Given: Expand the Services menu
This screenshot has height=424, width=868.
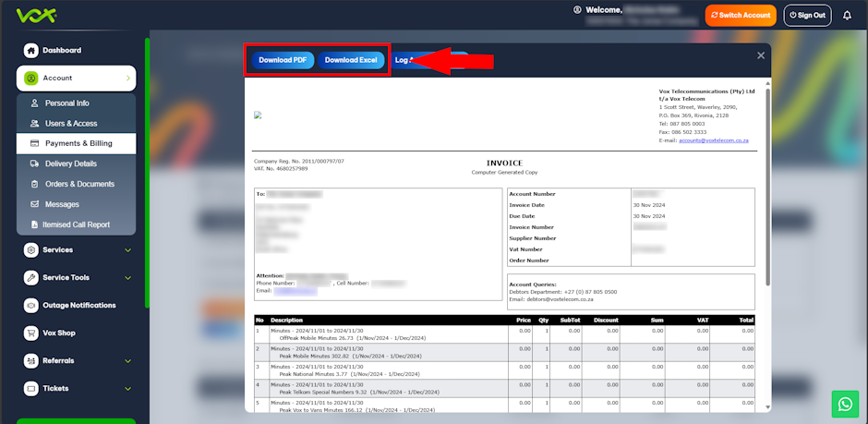Looking at the screenshot, I should (x=127, y=250).
